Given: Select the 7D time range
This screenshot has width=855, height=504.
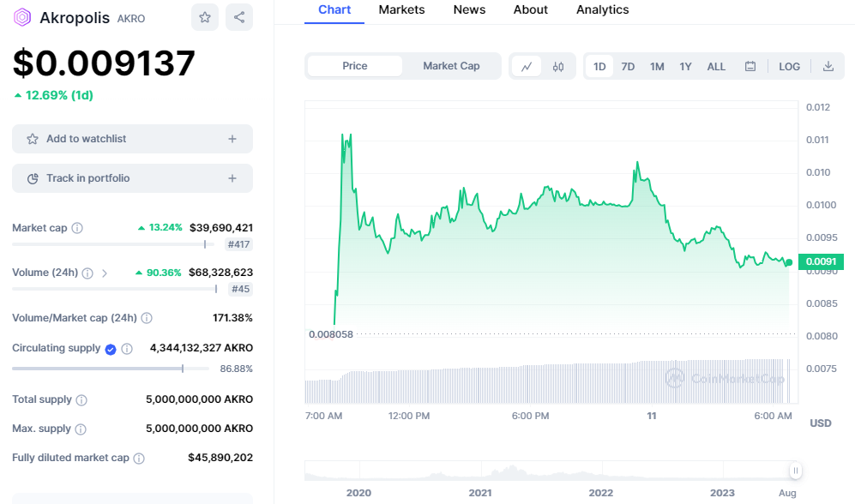Looking at the screenshot, I should pos(628,67).
